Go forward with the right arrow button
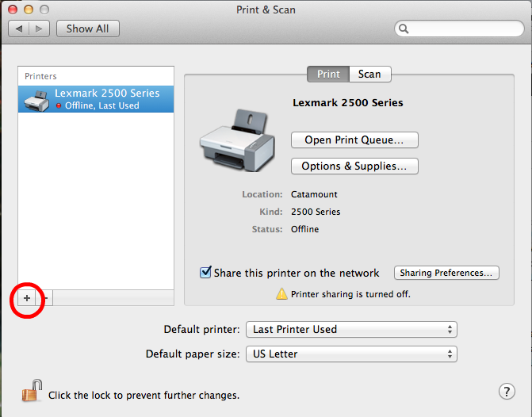Image resolution: width=532 pixels, height=417 pixels. (x=40, y=29)
